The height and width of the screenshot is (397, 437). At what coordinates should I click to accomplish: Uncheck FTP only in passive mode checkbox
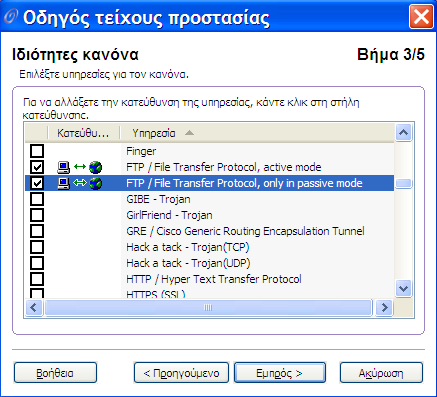coord(37,183)
